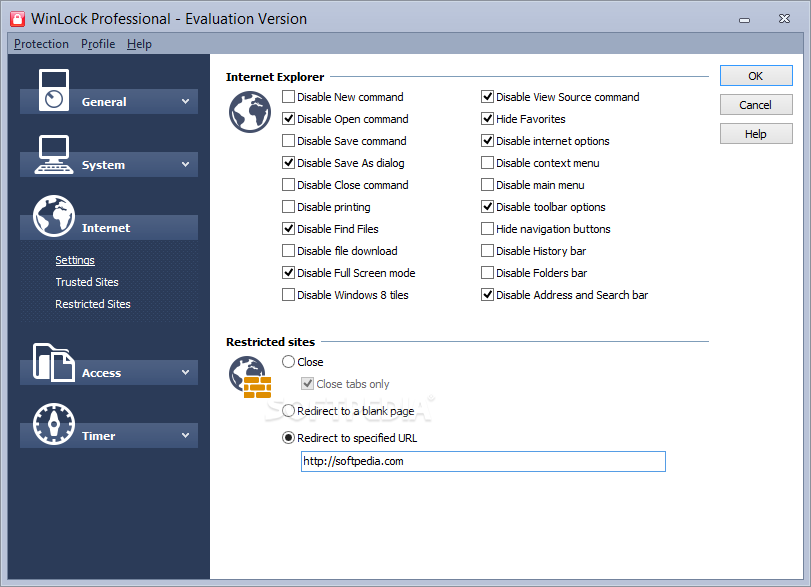Click the Restricted sites firewall globe icon
Screen dimensions: 811x587
[250, 377]
